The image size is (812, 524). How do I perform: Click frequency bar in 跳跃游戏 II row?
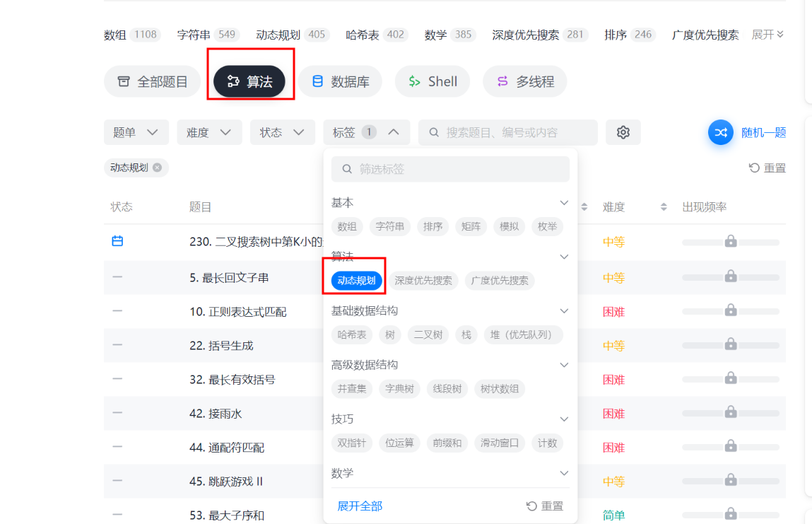(731, 482)
